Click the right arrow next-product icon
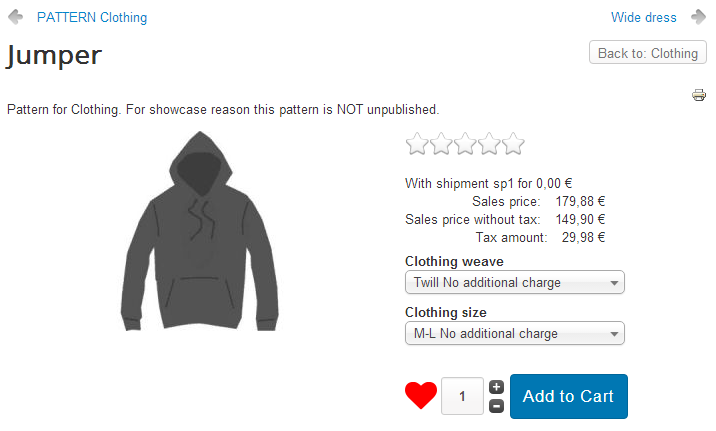The image size is (716, 431). point(696,17)
